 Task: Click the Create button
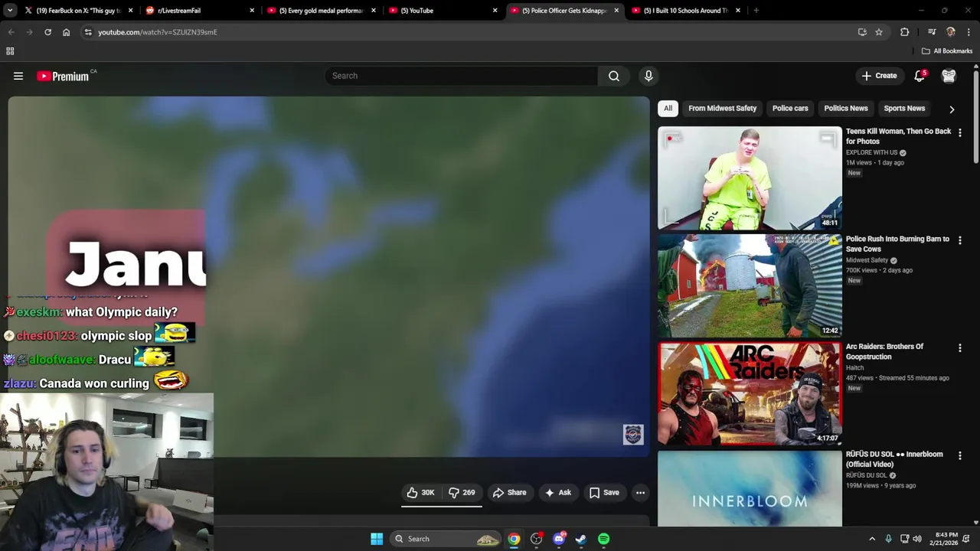[x=879, y=76]
